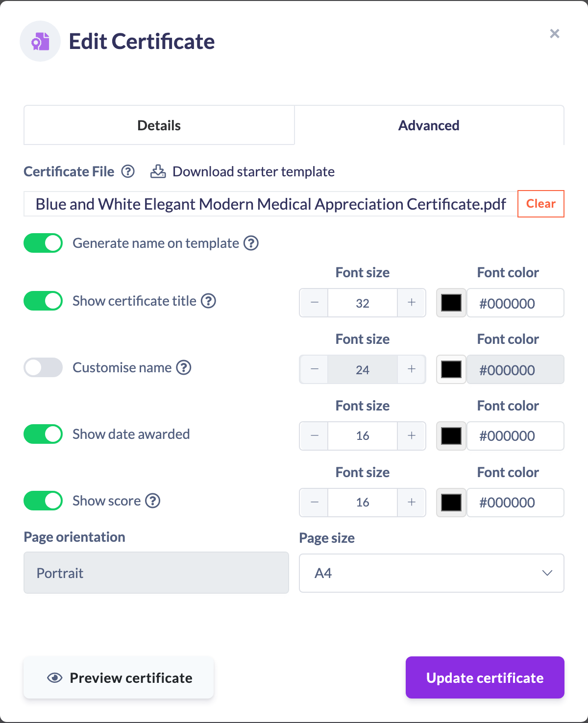
Task: Clear the uploaded certificate file
Action: (x=541, y=204)
